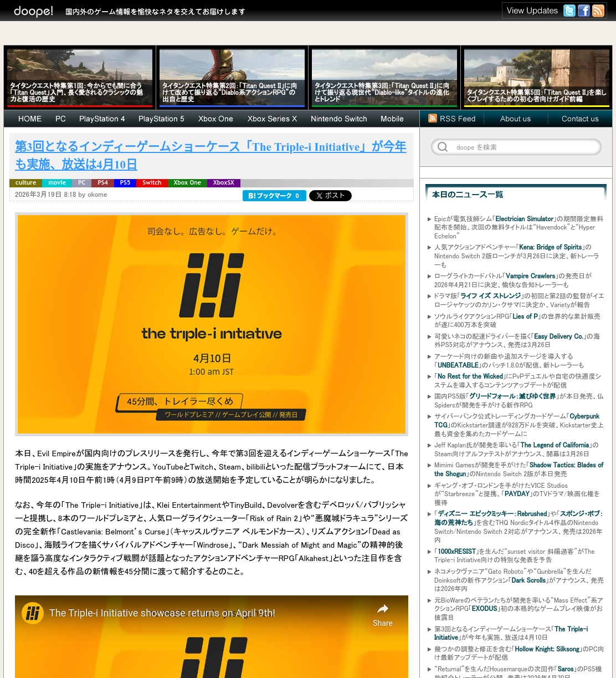
Task: Click the video Share arrow icon
Action: 382,609
